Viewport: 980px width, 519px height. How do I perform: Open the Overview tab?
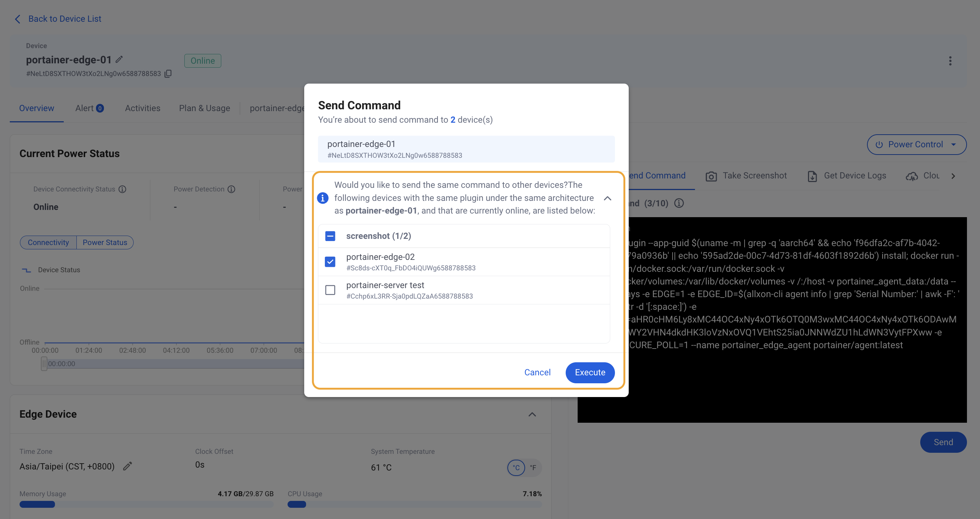[37, 108]
